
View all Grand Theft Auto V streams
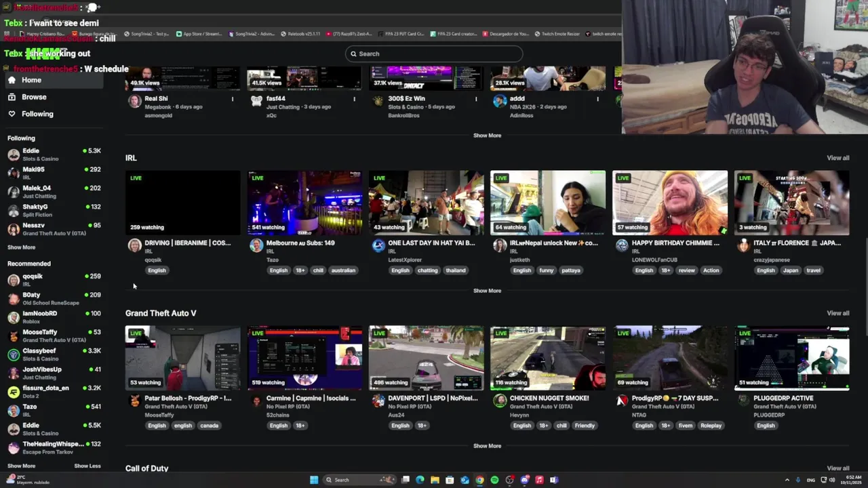click(x=837, y=313)
